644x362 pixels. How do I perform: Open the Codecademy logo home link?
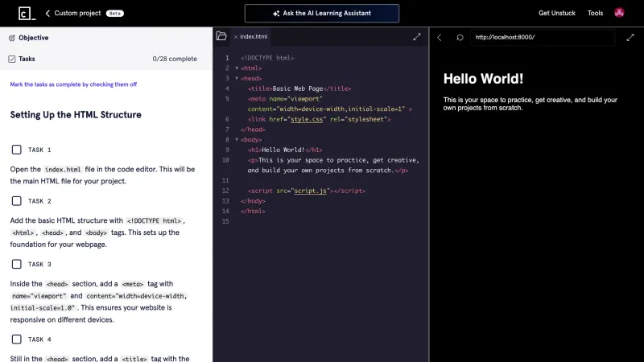pos(27,13)
